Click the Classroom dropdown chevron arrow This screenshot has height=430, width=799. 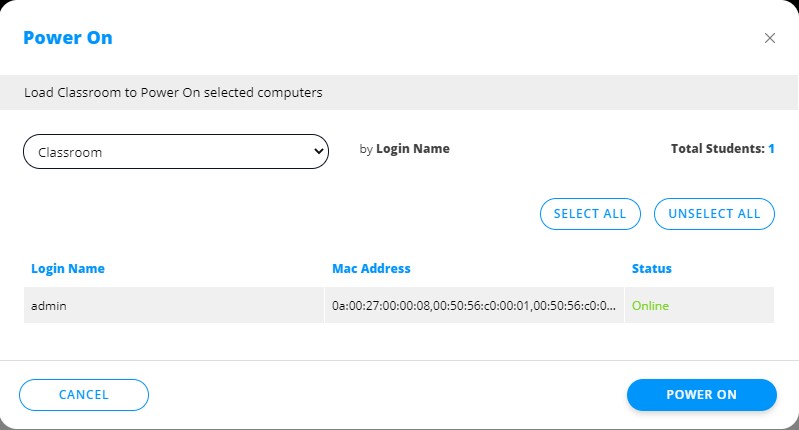pos(319,152)
